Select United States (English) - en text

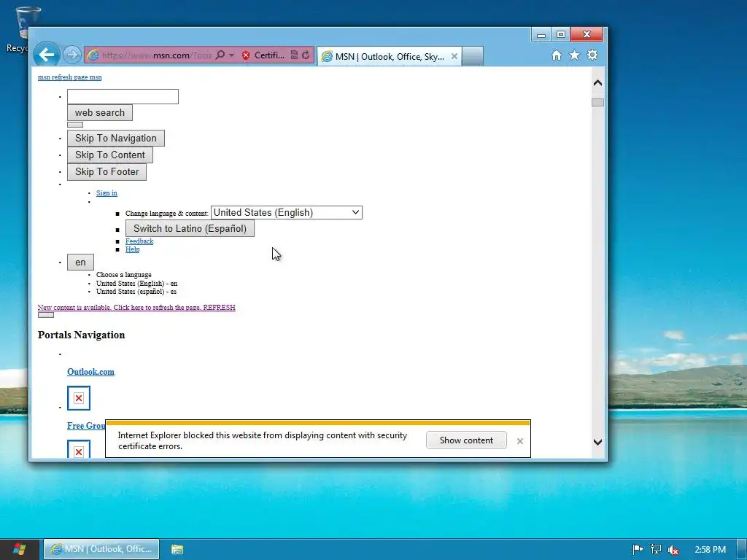click(136, 284)
